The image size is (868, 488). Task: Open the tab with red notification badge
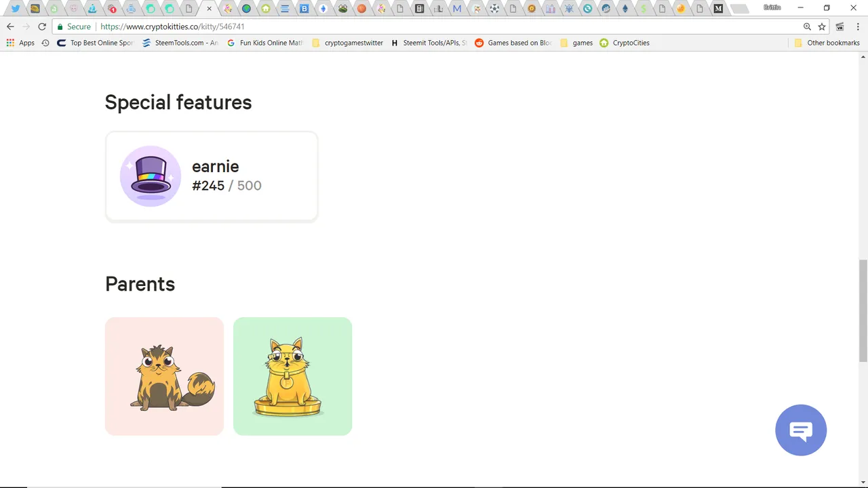pos(112,9)
